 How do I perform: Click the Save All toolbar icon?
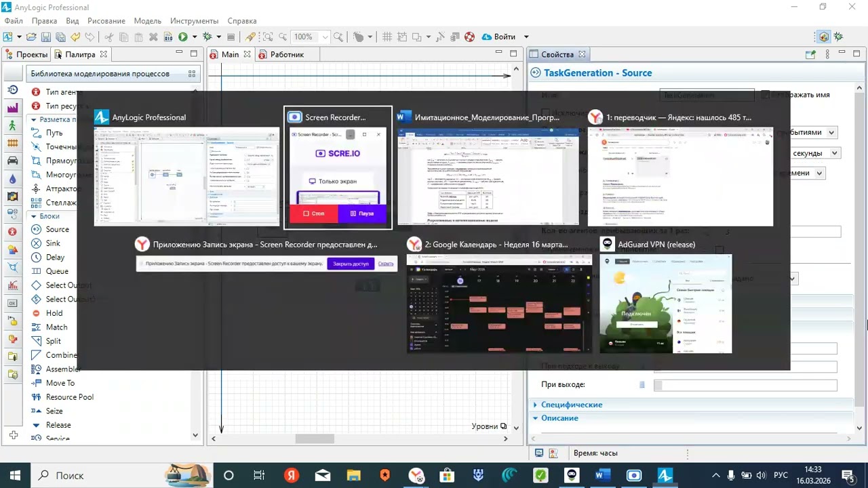pos(60,37)
